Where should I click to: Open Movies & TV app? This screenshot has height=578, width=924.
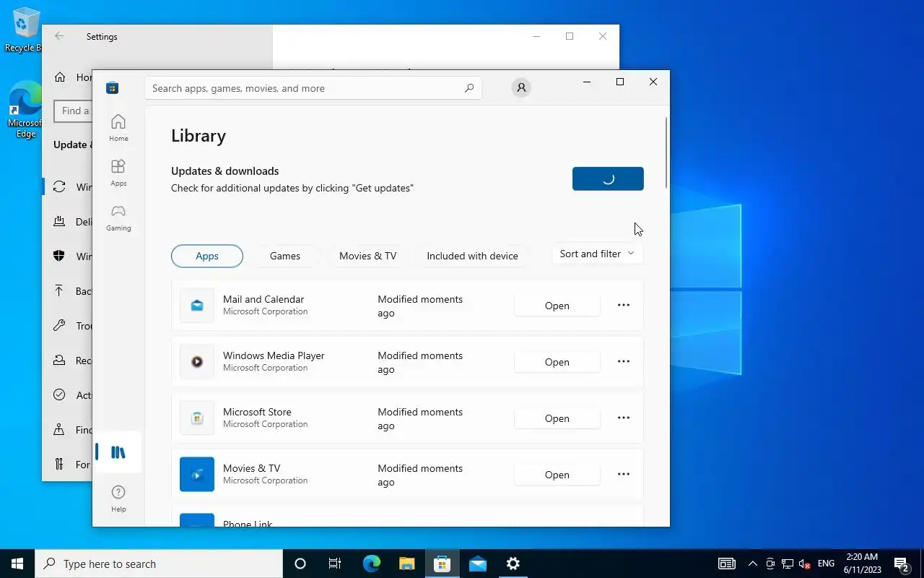tap(557, 475)
